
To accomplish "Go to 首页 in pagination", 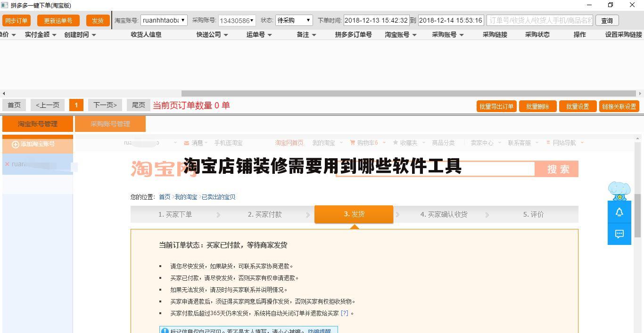I will coord(14,105).
